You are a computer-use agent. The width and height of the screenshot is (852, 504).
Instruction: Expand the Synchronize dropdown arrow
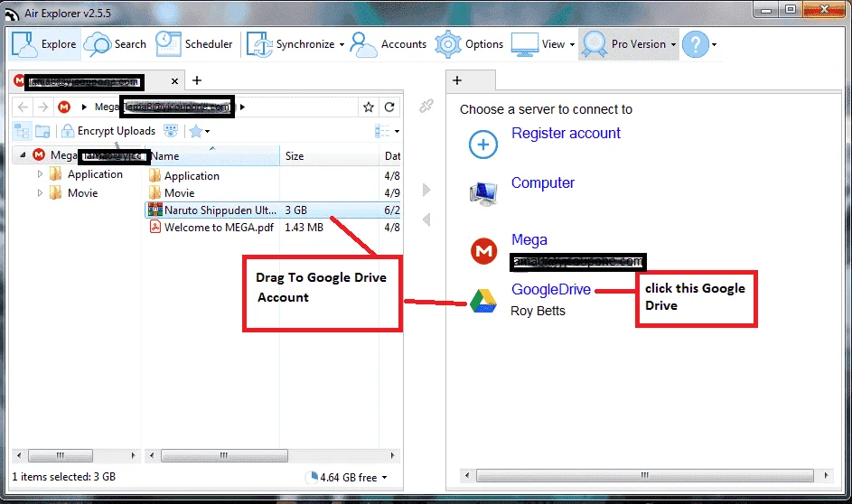(342, 44)
